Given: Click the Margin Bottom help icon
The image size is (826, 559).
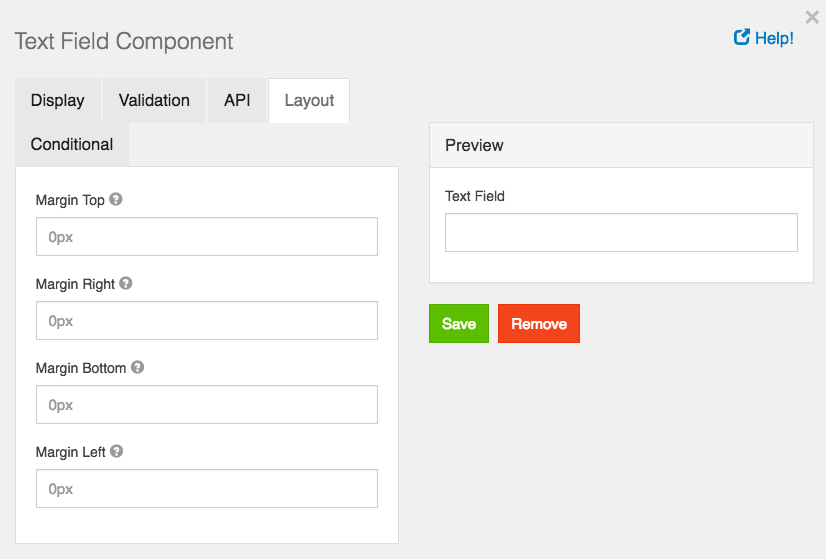Looking at the screenshot, I should pos(138,367).
